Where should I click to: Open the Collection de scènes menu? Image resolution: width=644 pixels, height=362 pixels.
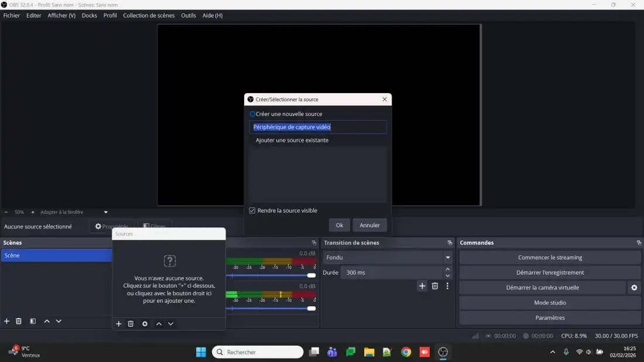pyautogui.click(x=149, y=15)
